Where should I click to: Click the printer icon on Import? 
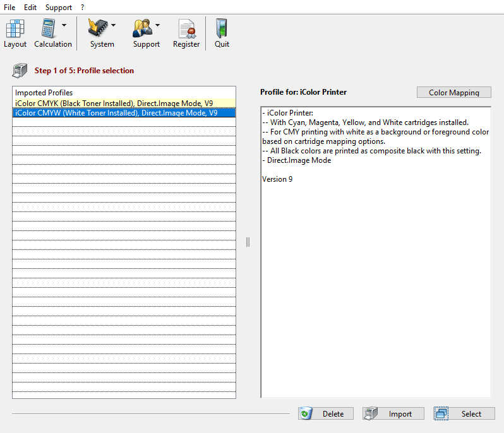point(371,413)
